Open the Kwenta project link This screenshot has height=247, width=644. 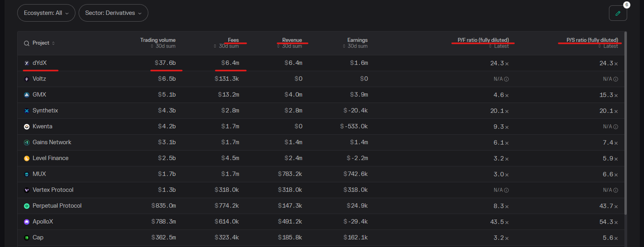coord(42,126)
